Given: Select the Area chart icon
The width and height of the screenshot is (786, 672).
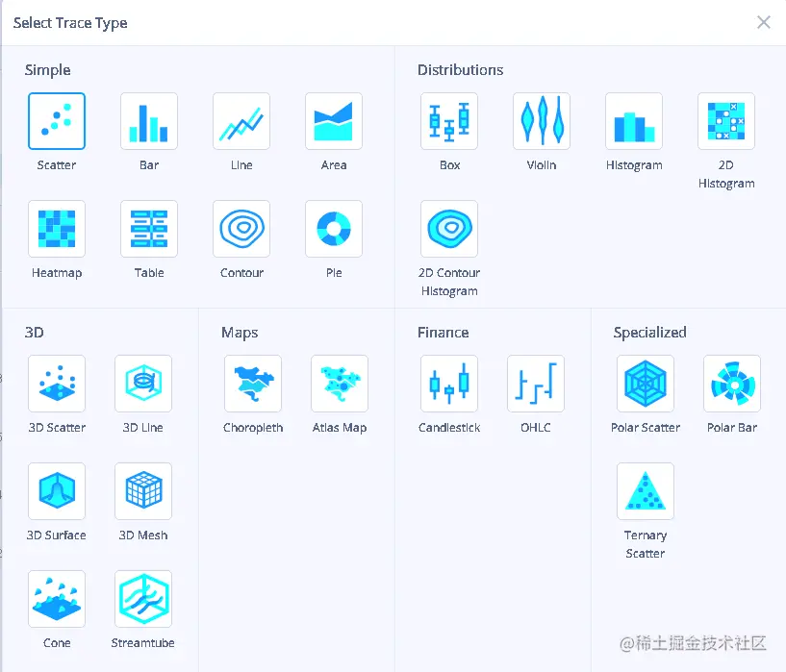Looking at the screenshot, I should pyautogui.click(x=333, y=121).
